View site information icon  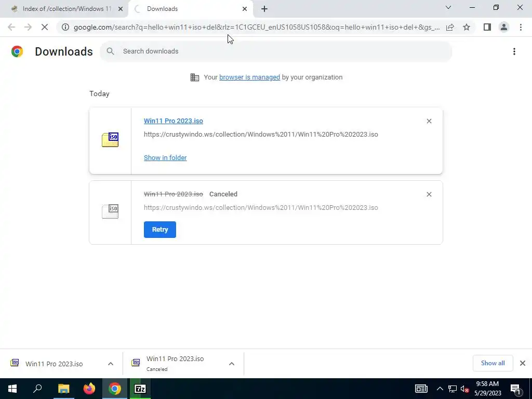click(65, 27)
